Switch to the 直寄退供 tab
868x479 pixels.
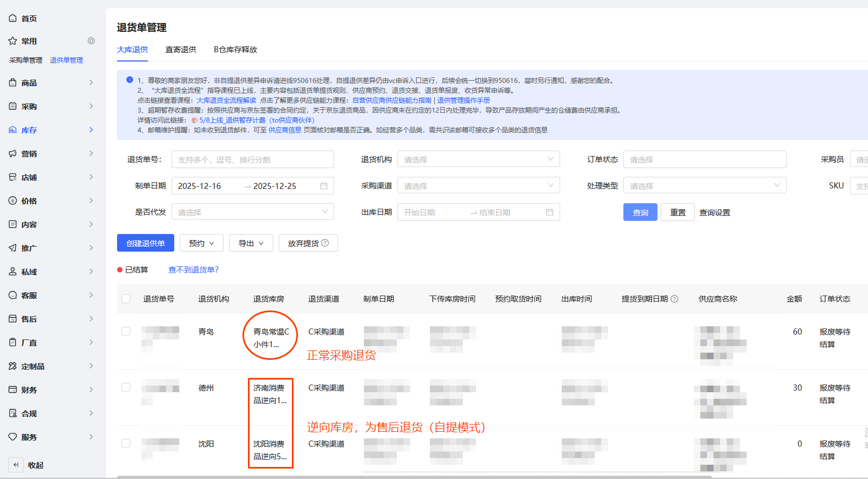click(x=180, y=49)
